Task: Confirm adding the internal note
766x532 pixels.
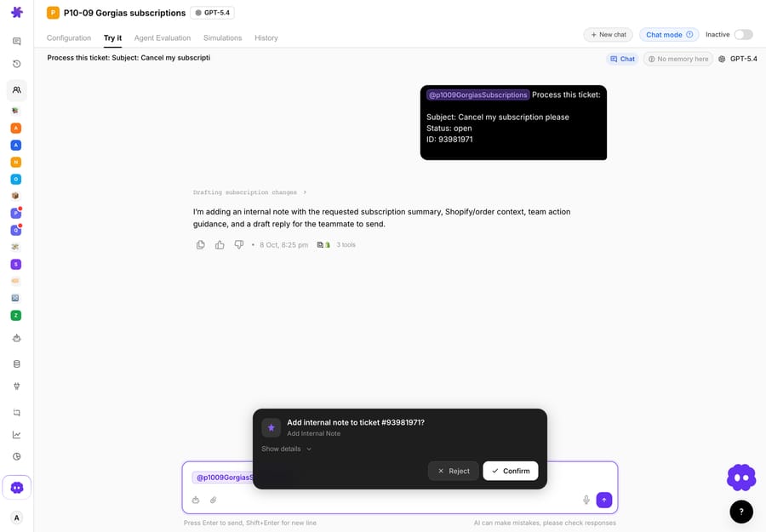Action: [511, 471]
